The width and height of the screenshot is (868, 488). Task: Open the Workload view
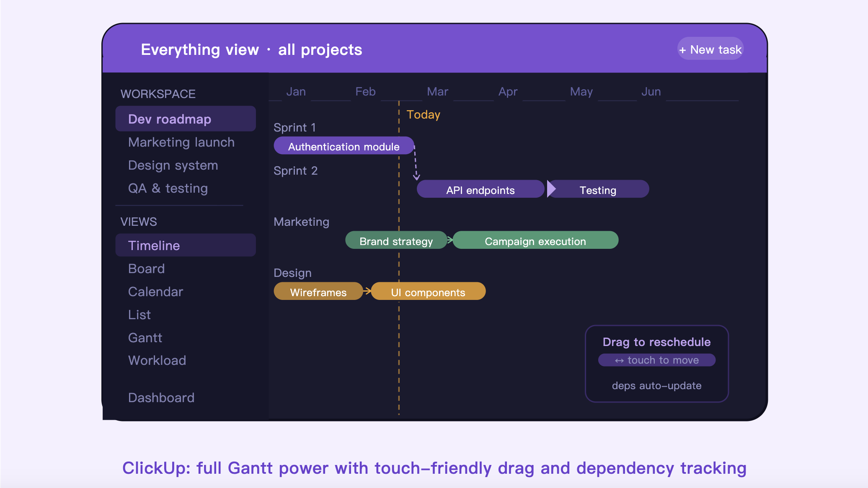[157, 360]
